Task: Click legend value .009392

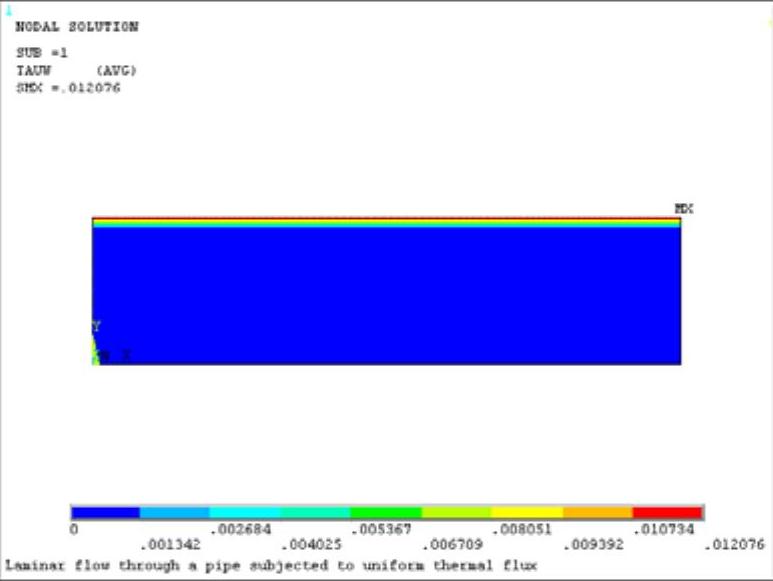Action: click(x=594, y=545)
